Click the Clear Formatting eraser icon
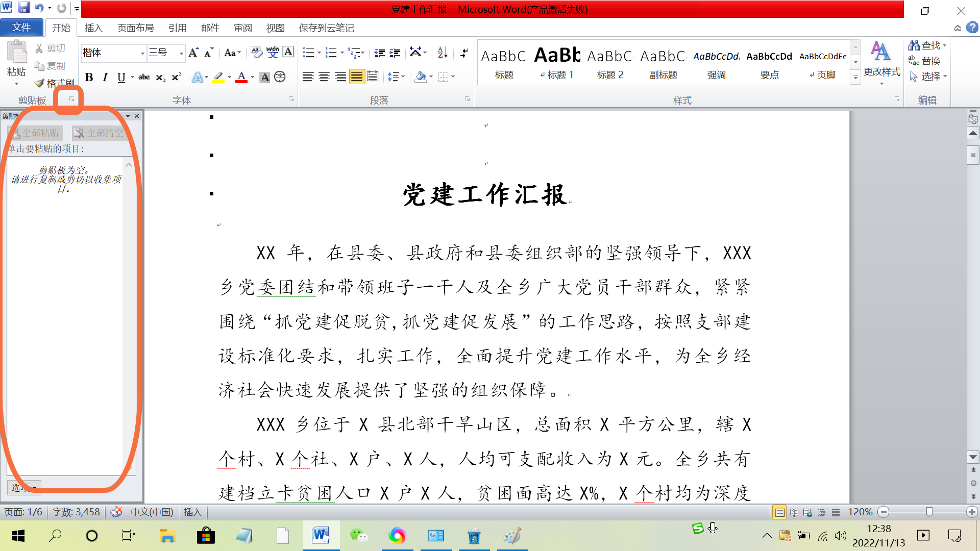Screen dimensions: 980x551 tap(256, 52)
